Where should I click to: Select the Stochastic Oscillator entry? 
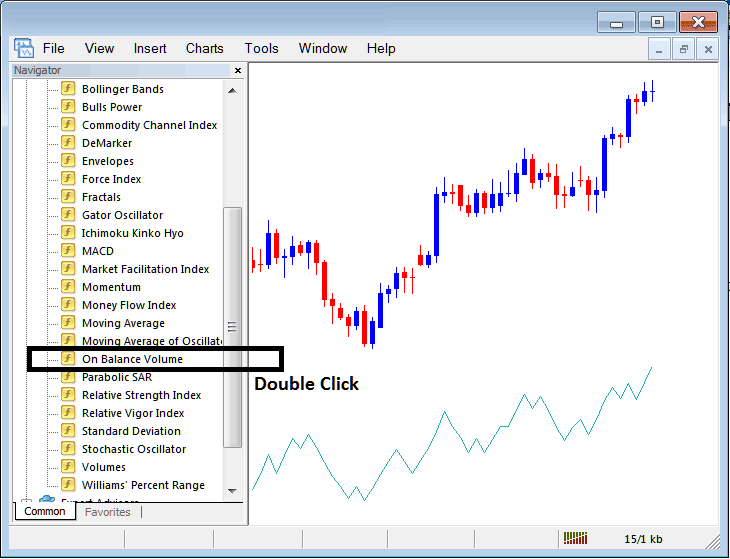point(134,449)
